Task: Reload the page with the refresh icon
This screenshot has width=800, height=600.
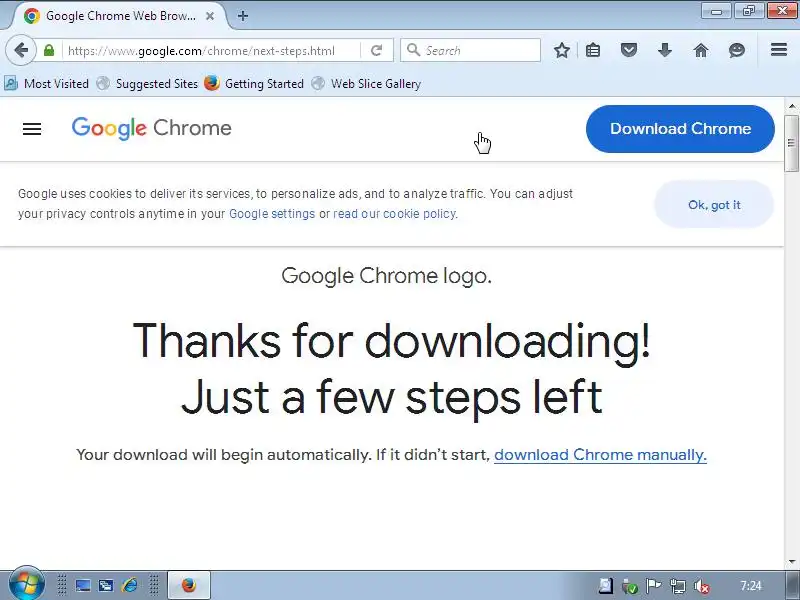Action: coord(377,50)
